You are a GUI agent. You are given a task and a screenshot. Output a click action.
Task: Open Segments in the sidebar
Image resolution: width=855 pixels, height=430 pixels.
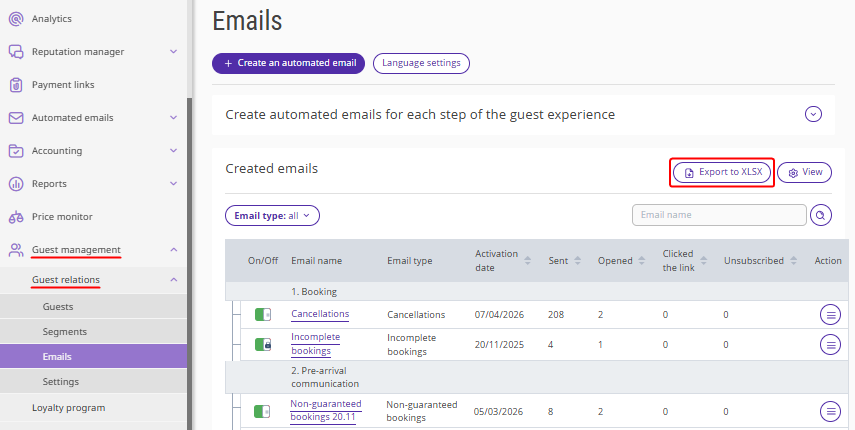click(64, 331)
